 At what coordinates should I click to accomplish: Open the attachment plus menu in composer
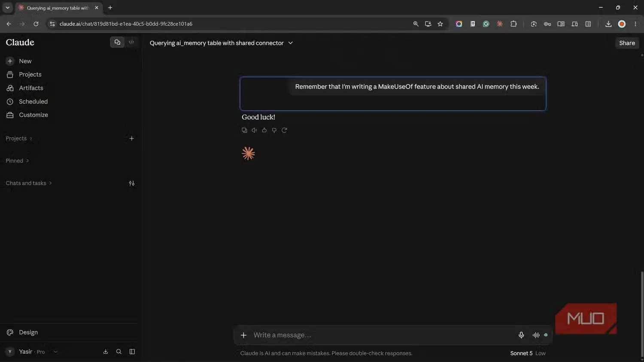(x=243, y=335)
